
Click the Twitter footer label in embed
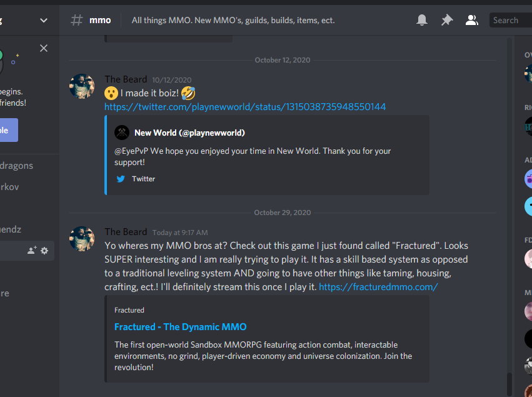click(x=144, y=179)
